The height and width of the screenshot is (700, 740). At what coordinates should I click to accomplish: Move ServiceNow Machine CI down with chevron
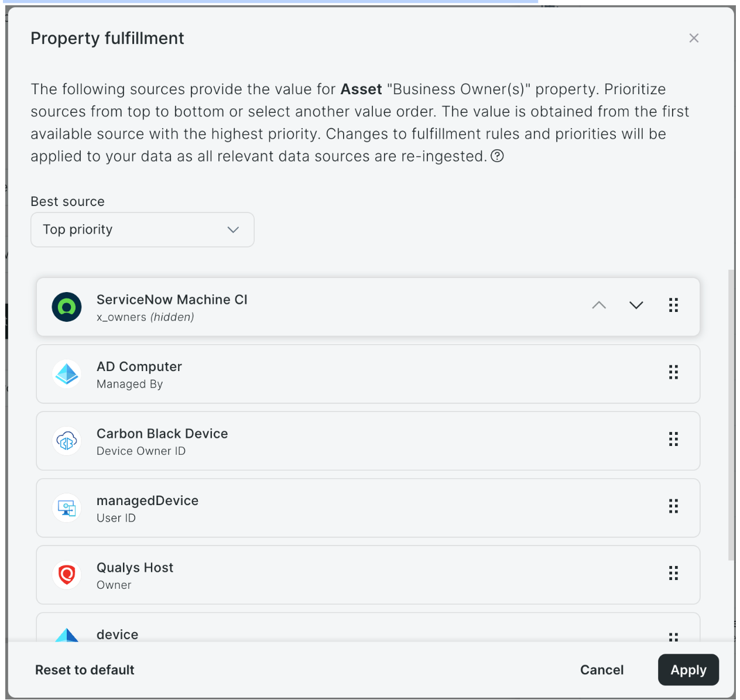[x=636, y=305]
